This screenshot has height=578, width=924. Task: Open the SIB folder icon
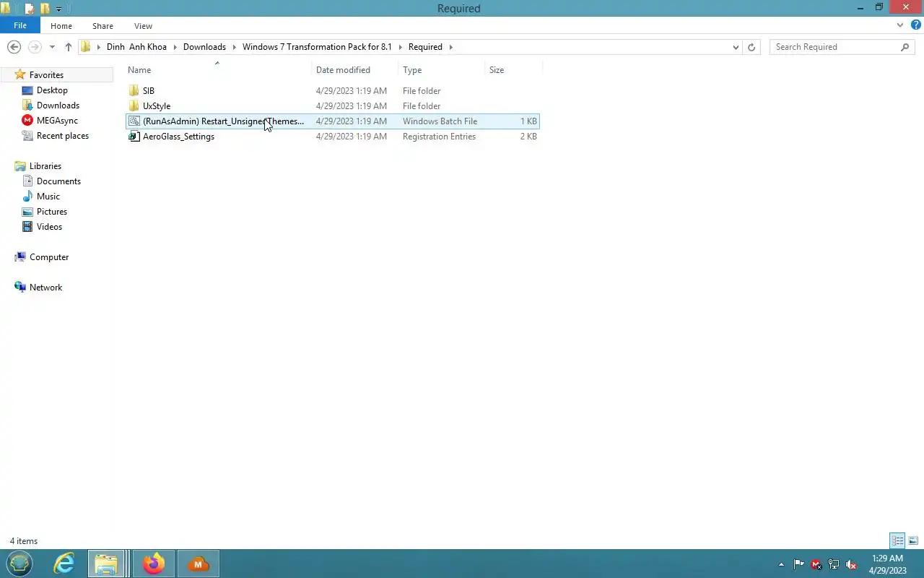[x=134, y=91]
